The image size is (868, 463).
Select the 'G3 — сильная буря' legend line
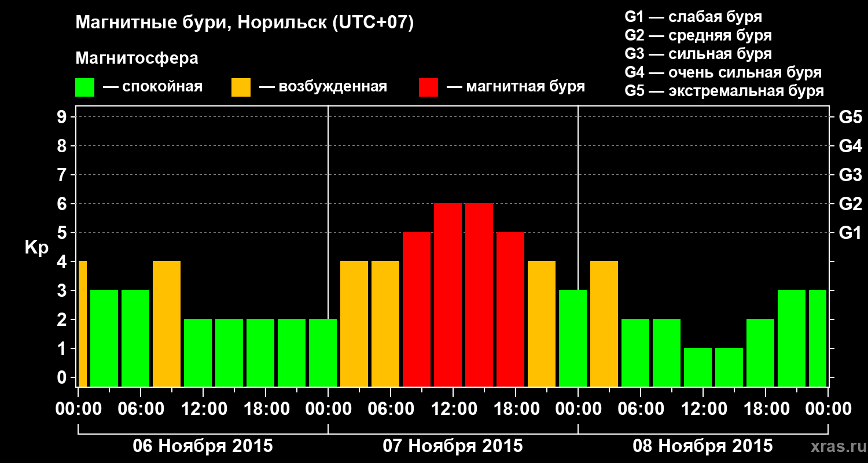[x=698, y=54]
